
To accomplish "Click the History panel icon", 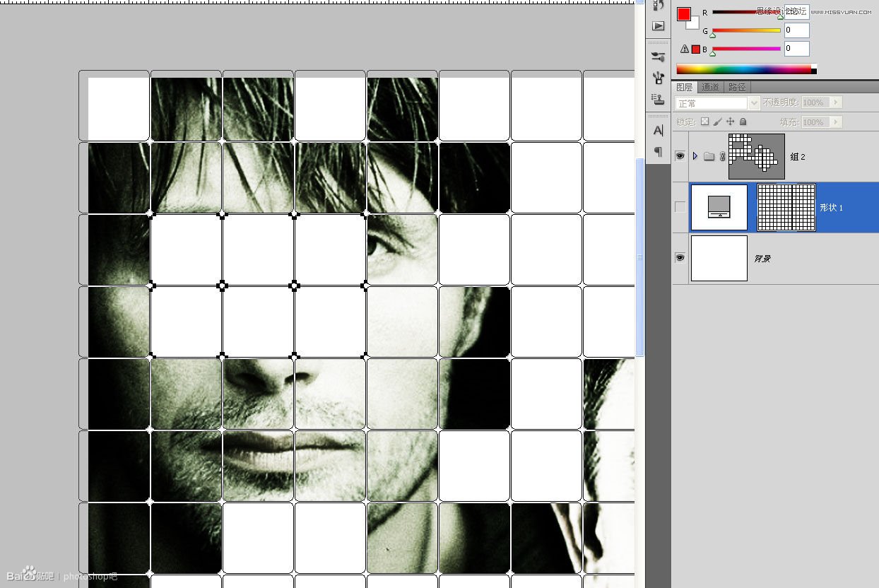I will [658, 6].
